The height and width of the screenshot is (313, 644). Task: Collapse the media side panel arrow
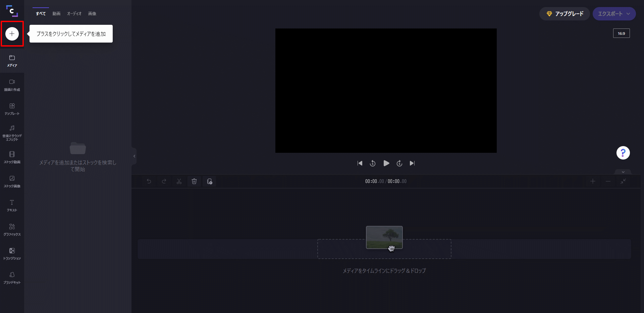(134, 156)
